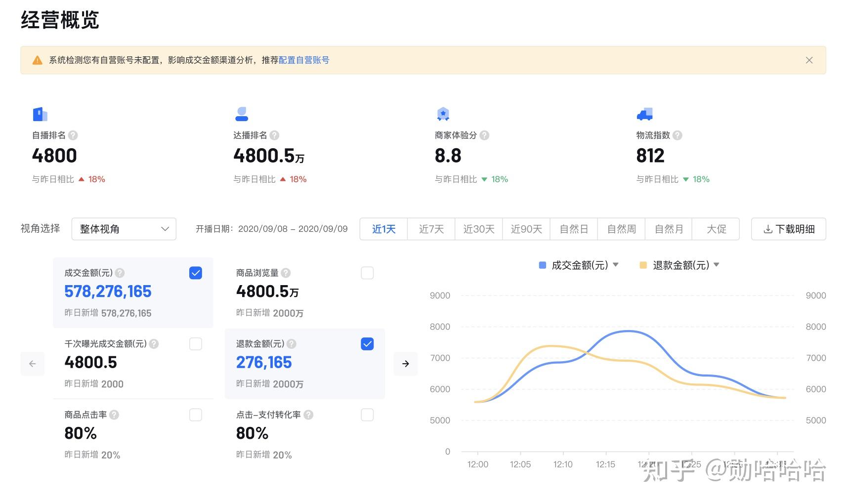848x504 pixels.
Task: Show help for 退款金额(元) metric card
Action: pyautogui.click(x=292, y=344)
